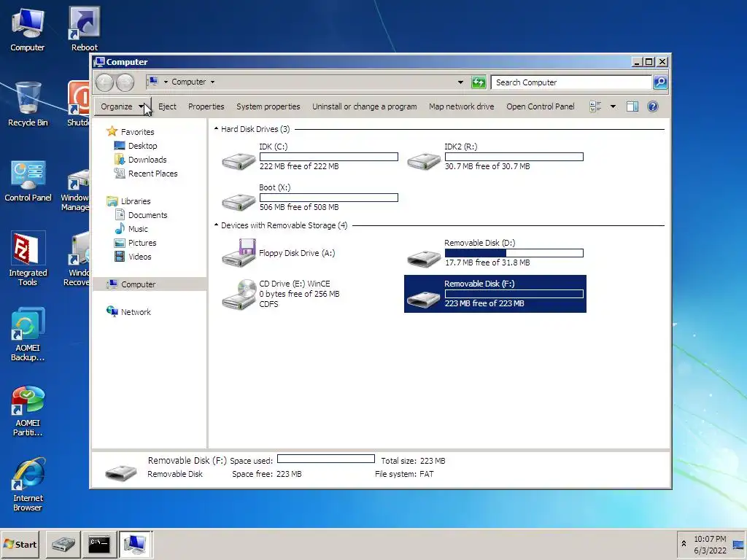747x560 pixels.
Task: Open the Control Panel desktop icon
Action: click(28, 180)
